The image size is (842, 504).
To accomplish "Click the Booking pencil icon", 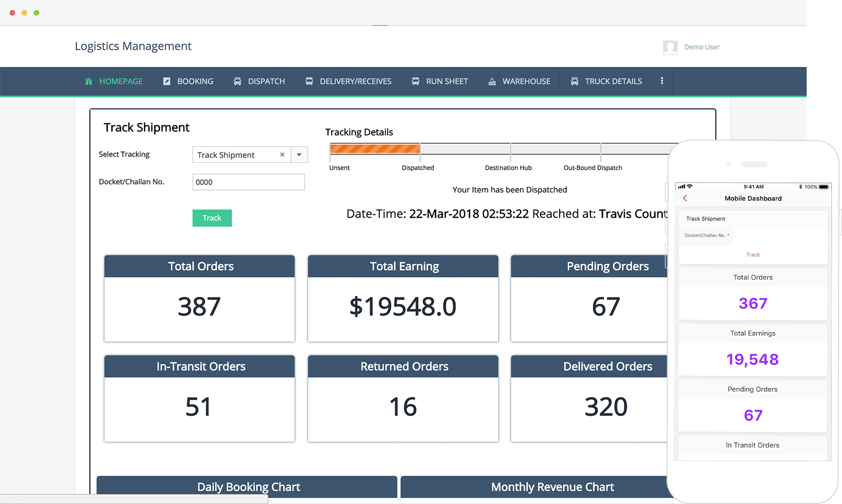I will coord(167,81).
